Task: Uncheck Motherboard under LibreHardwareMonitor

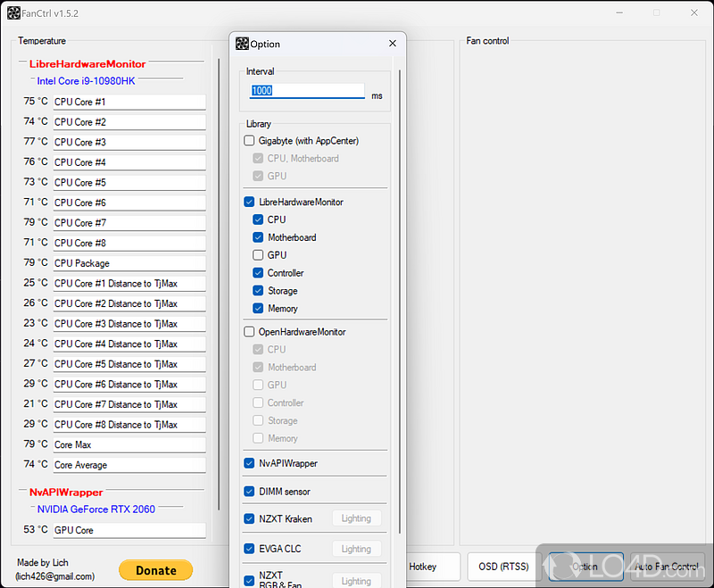Action: [258, 237]
